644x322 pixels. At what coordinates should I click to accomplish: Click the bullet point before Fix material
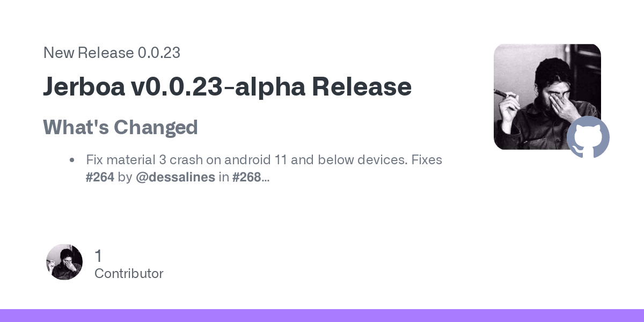72,160
